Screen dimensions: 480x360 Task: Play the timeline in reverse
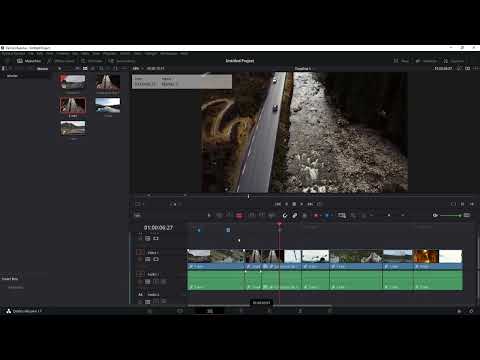point(286,204)
